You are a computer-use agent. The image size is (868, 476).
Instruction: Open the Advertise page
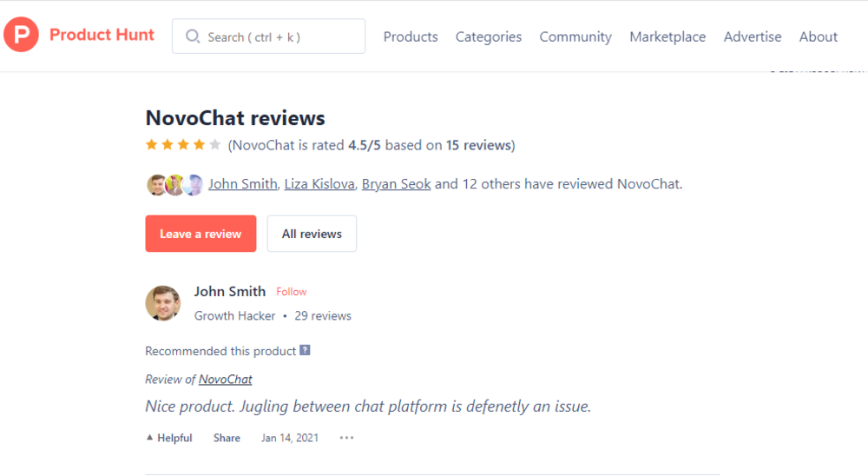pos(753,36)
